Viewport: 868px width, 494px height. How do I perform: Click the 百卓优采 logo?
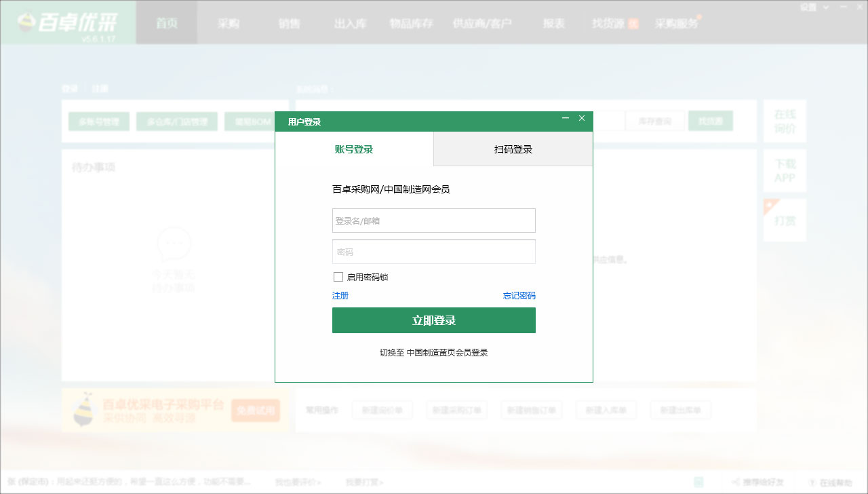[68, 23]
